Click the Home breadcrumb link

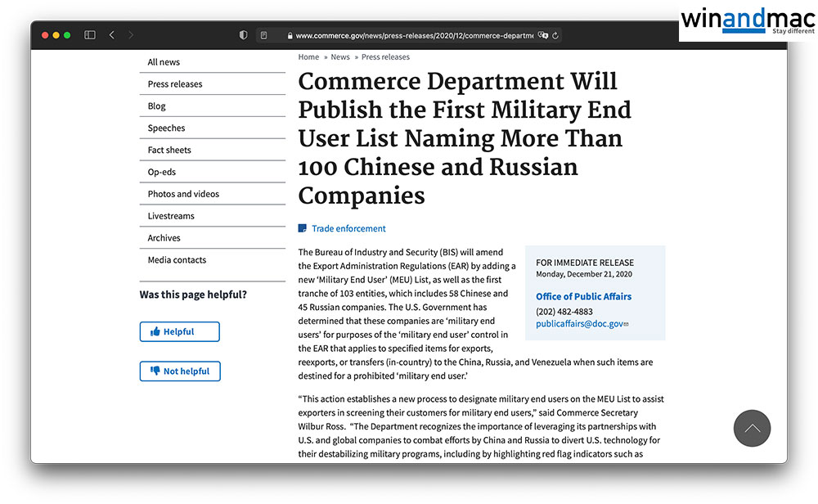pyautogui.click(x=308, y=57)
